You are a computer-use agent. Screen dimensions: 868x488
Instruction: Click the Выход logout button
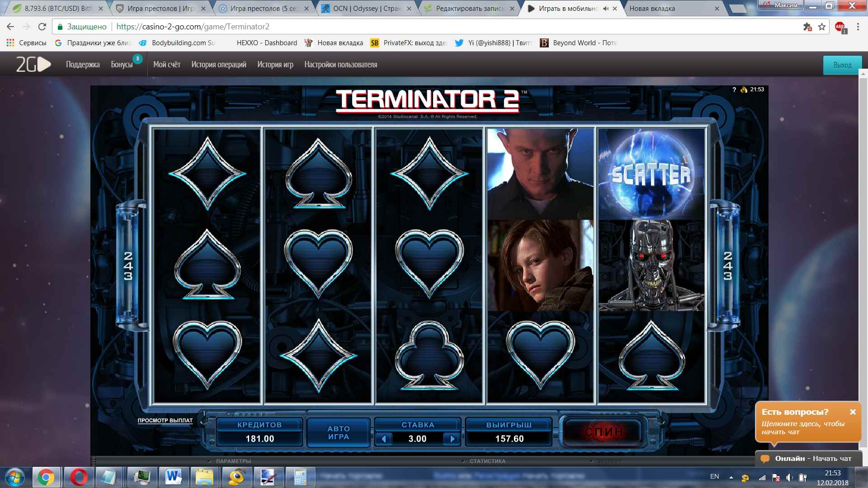click(842, 65)
